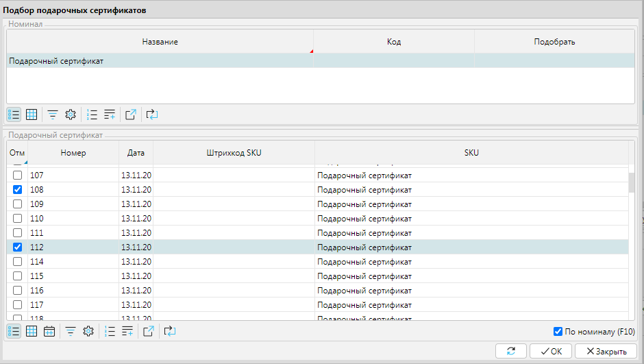Disable the "По номиналу (F10)" checkbox
The image size is (644, 364).
pos(558,332)
